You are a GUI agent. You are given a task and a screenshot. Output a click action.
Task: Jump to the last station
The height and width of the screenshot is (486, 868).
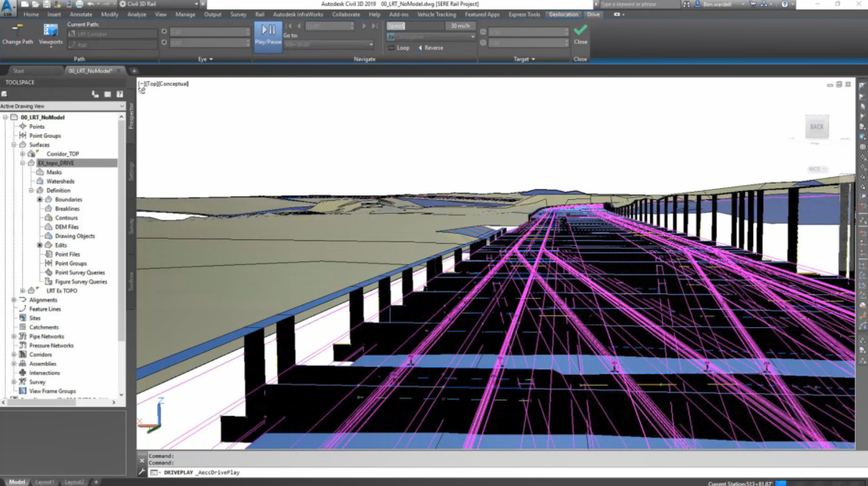click(x=374, y=26)
